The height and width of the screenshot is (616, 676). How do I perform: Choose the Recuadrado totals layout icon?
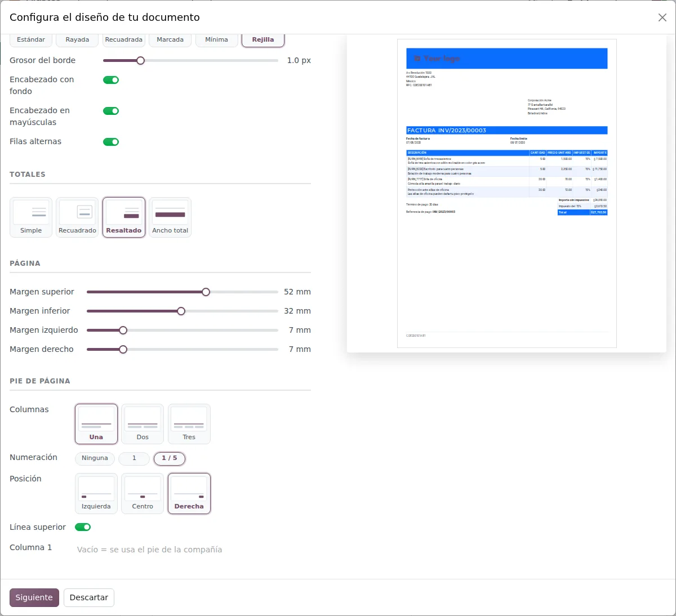pos(77,217)
